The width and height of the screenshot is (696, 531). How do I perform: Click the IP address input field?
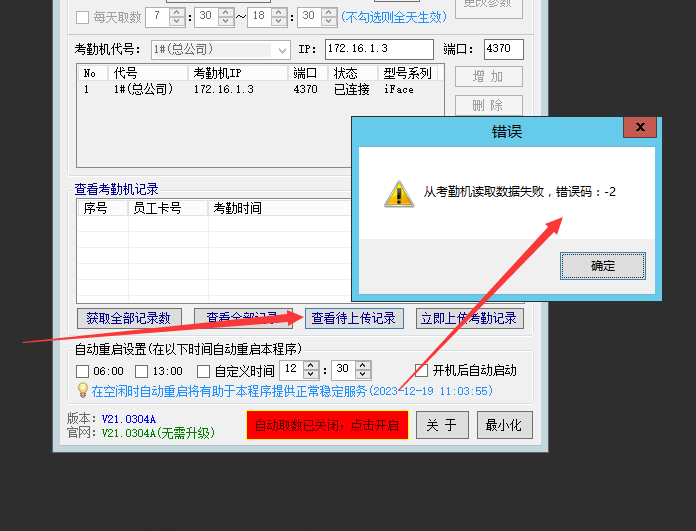(x=378, y=50)
